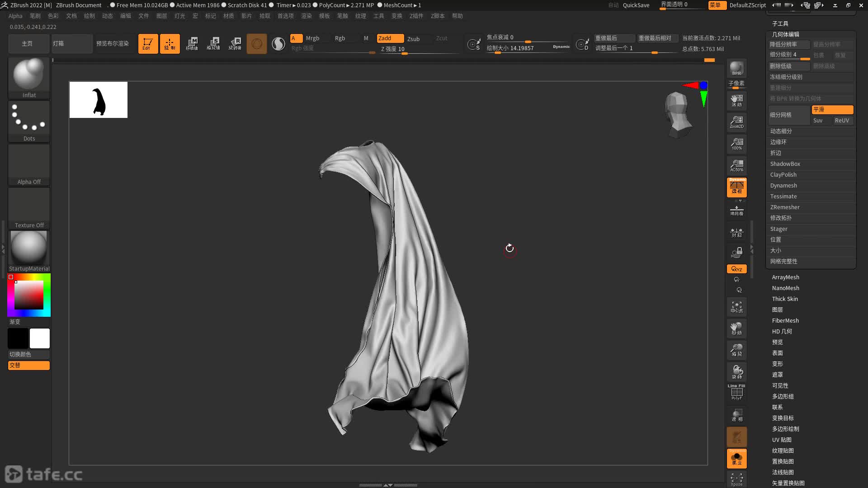Expand the FiberMesh subpalette
This screenshot has height=488, width=868.
point(785,321)
